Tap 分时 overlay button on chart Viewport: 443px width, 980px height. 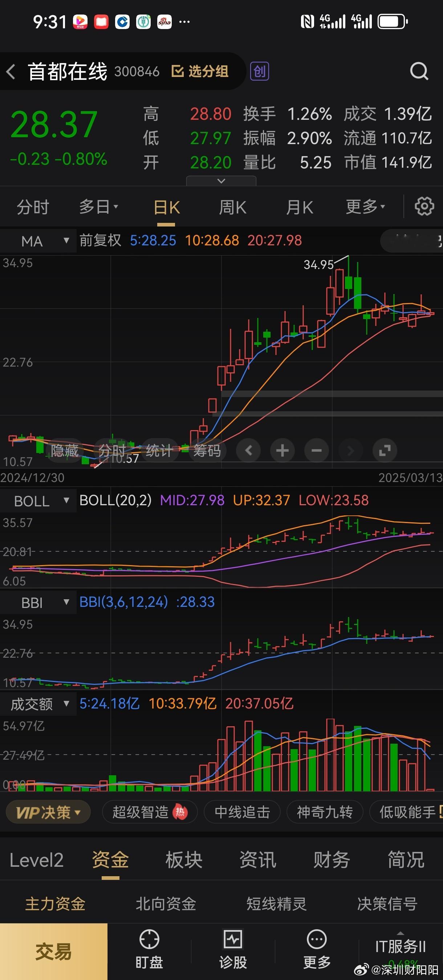(112, 451)
